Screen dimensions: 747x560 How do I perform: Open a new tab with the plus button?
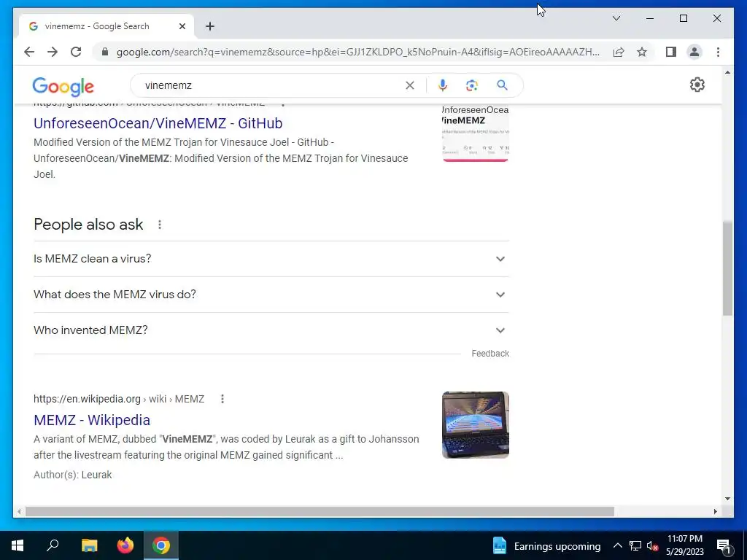coord(210,26)
